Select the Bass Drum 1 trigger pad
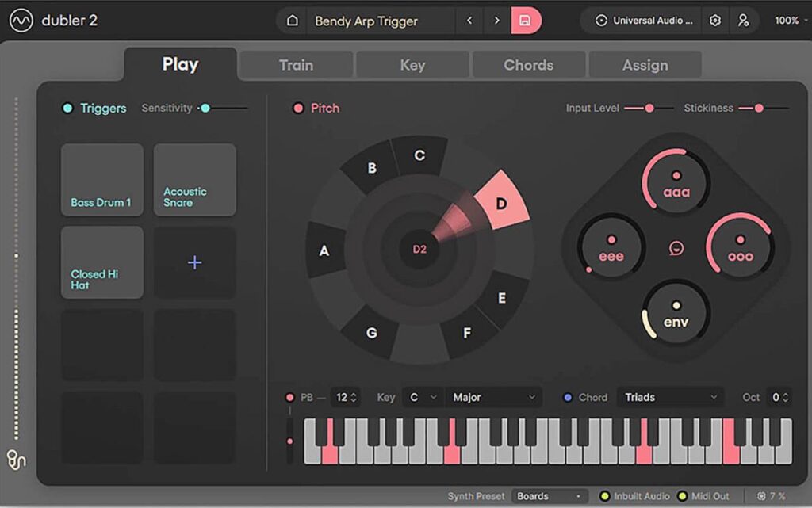 [x=102, y=180]
